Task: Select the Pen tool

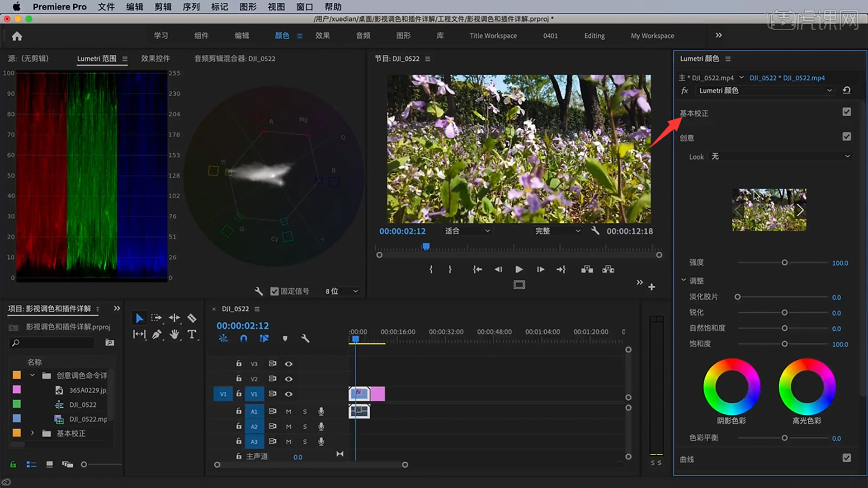Action: tap(156, 334)
